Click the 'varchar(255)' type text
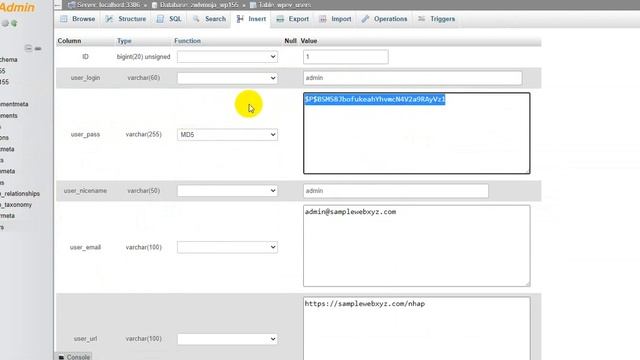Viewport: 640px width, 360px height. click(143, 134)
